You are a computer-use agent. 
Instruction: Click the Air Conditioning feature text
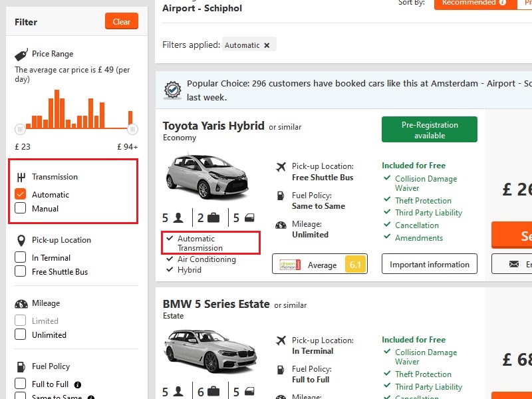click(x=207, y=259)
